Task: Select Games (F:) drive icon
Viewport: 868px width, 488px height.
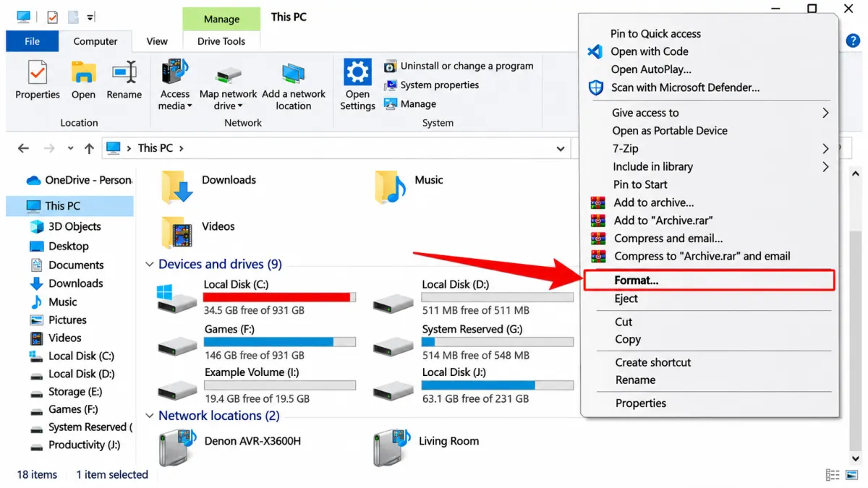Action: click(x=177, y=346)
